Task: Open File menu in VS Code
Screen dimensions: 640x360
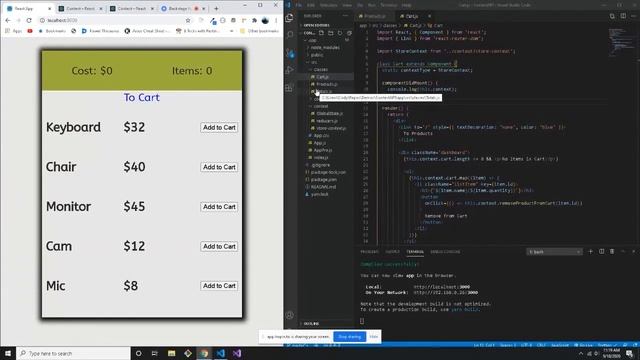Action: point(299,5)
